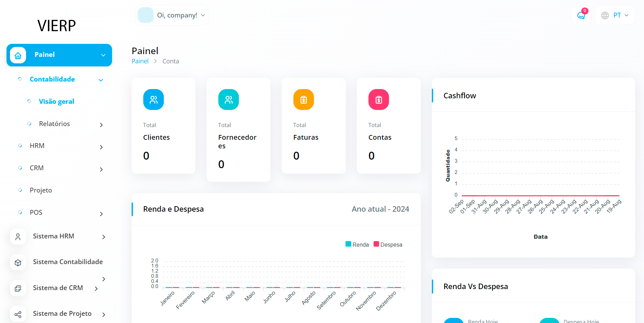Click the Sistema Contabilidade cube icon
Screen dimensions: 644x323
[x=18, y=262]
